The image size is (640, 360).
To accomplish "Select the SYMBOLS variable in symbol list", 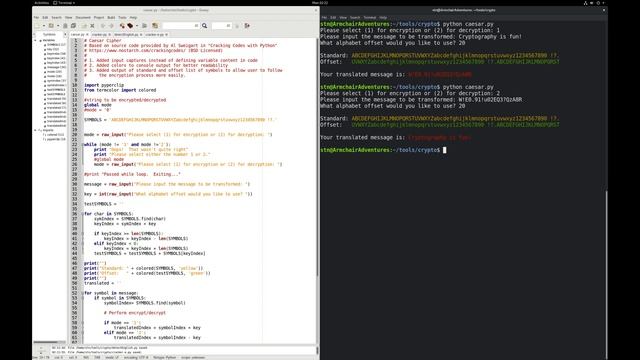I will (x=56, y=45).
